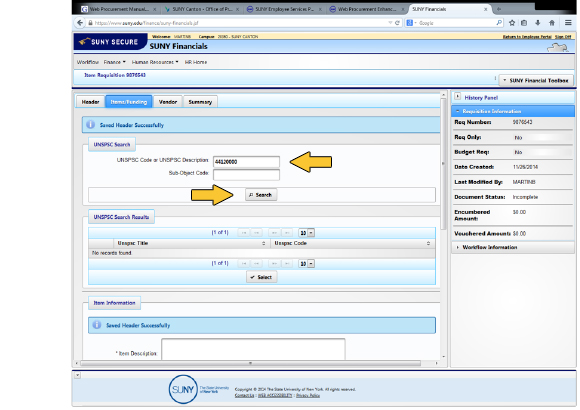Expand the History Panel
The image size is (580, 410).
(x=458, y=97)
